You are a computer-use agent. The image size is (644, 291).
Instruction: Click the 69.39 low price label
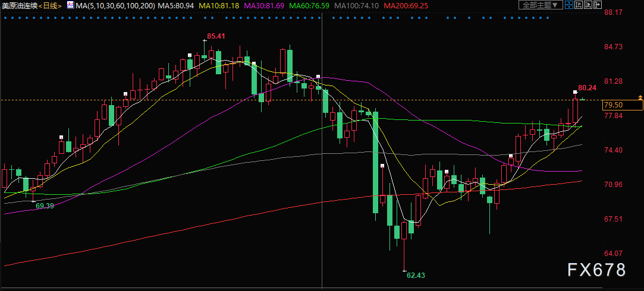[x=45, y=205]
